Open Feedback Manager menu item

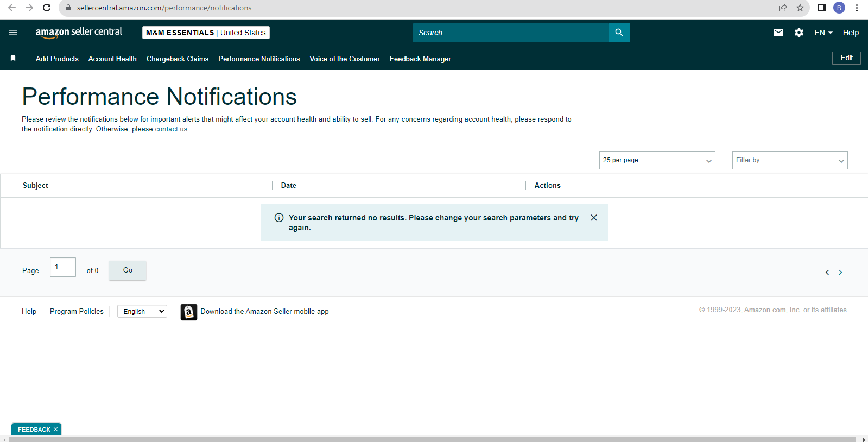[x=420, y=59]
